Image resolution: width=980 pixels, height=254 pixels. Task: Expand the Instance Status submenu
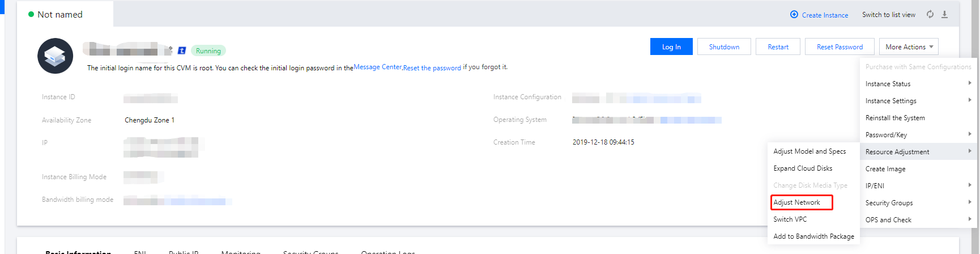coord(918,83)
